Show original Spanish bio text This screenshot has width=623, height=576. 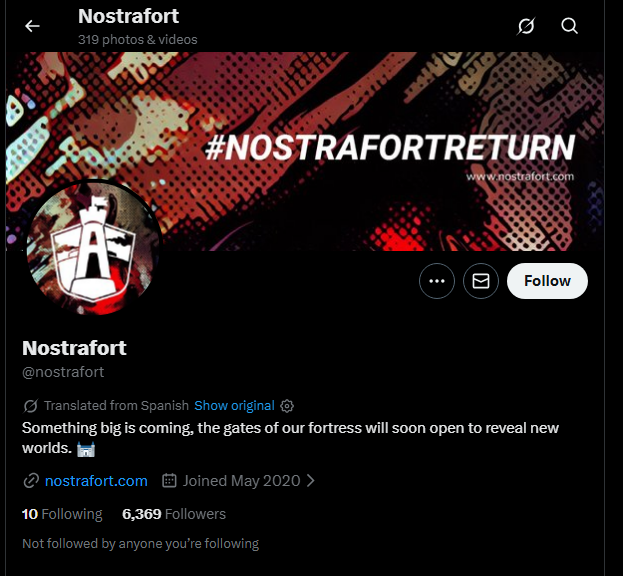(x=234, y=406)
